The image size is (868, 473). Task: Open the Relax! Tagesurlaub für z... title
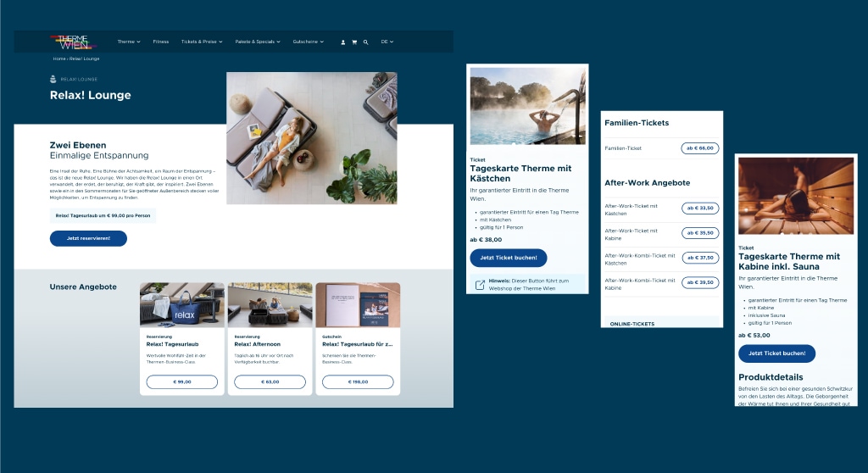point(358,344)
